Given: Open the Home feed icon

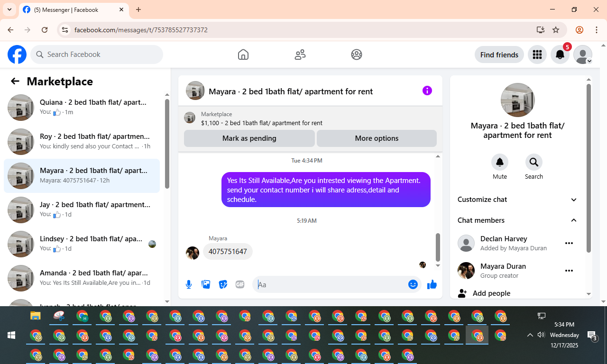Looking at the screenshot, I should coord(243,55).
